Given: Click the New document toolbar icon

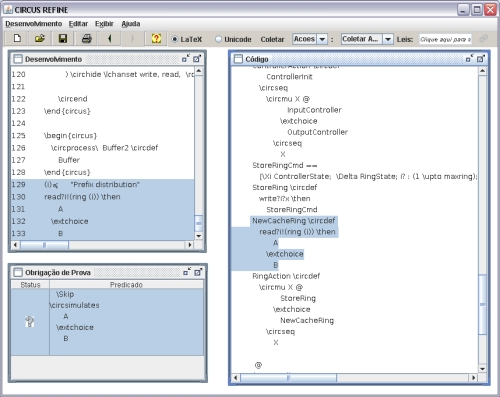Looking at the screenshot, I should coord(17,39).
